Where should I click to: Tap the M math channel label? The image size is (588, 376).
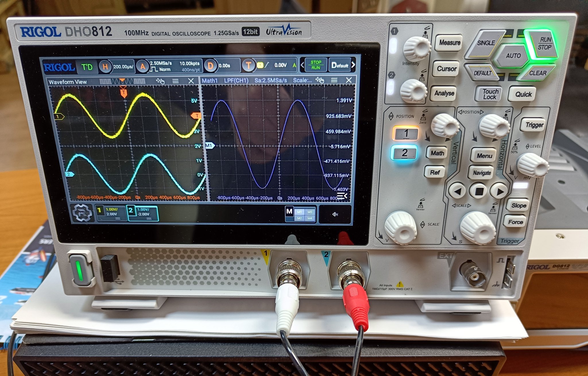289,212
